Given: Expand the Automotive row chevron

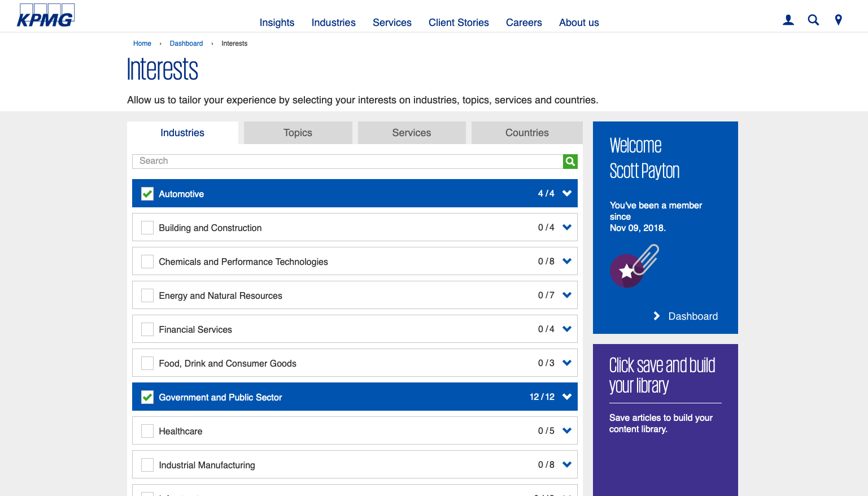Looking at the screenshot, I should click(x=567, y=193).
